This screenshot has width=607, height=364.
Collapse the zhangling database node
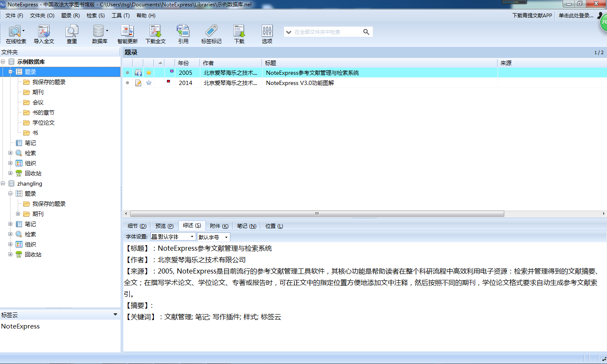tap(3, 183)
